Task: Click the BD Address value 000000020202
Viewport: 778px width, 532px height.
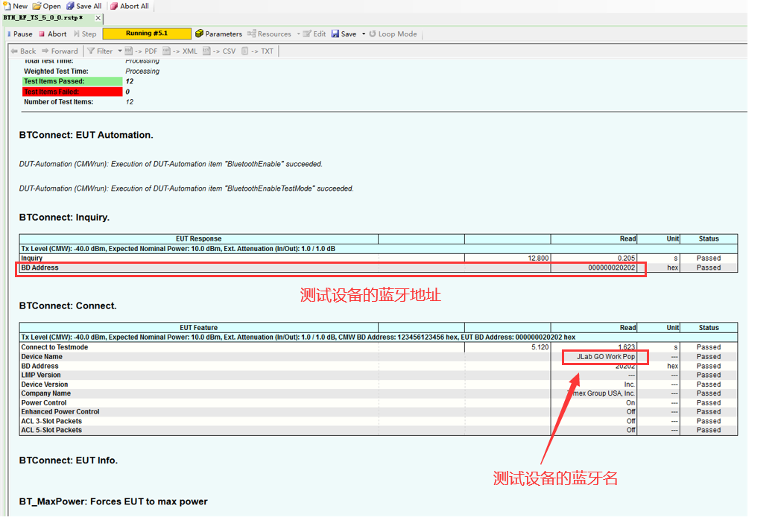Action: [612, 267]
